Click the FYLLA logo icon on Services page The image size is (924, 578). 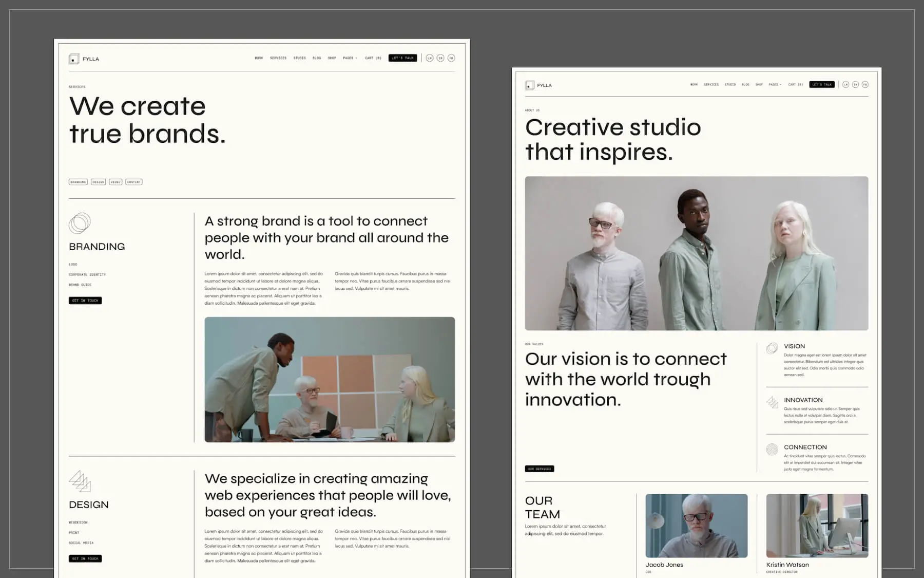tap(74, 59)
